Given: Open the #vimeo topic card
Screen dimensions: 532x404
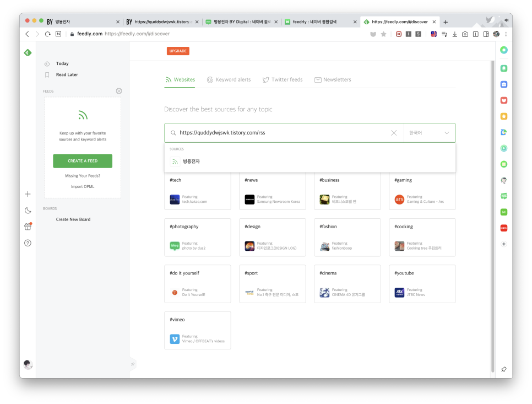Looking at the screenshot, I should (198, 330).
